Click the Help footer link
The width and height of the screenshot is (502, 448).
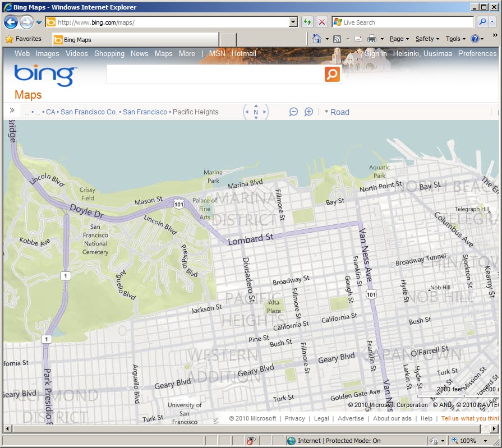426,418
